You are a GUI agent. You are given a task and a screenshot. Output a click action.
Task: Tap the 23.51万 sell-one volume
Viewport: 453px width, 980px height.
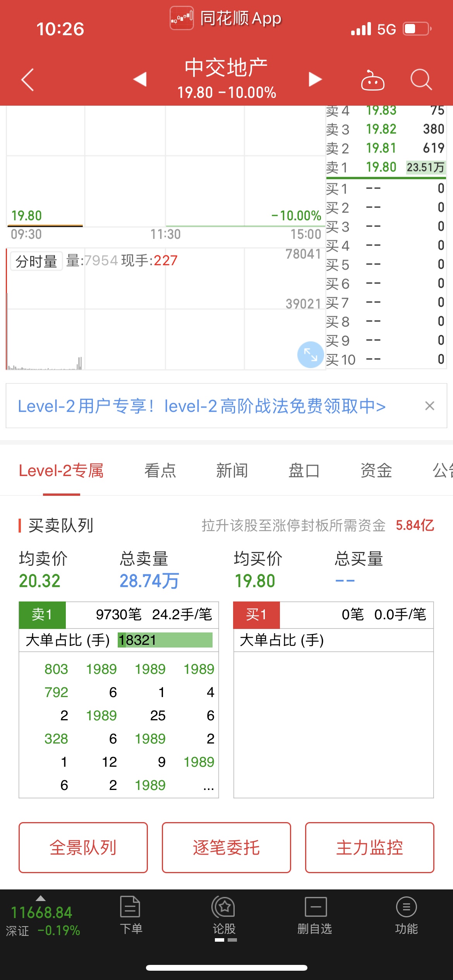pos(426,167)
